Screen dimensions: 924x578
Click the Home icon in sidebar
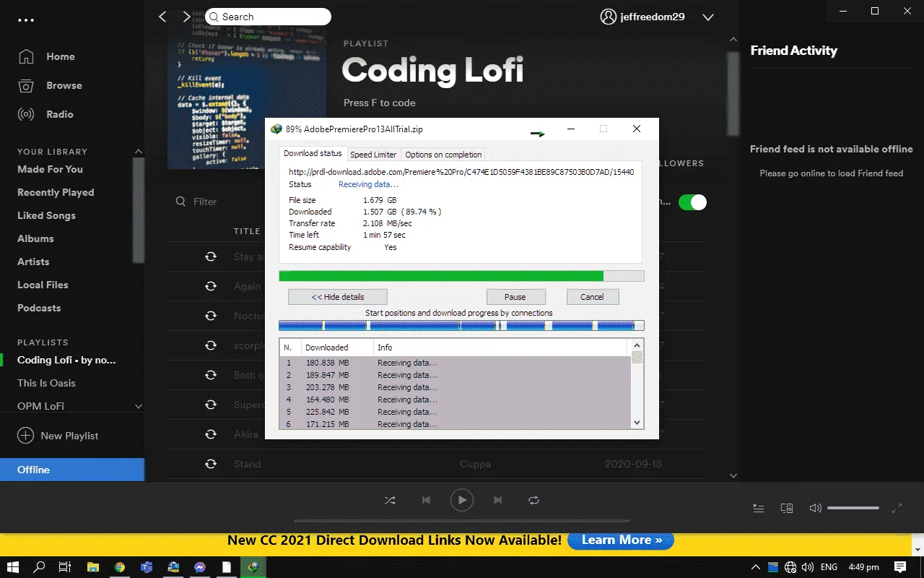coord(26,56)
